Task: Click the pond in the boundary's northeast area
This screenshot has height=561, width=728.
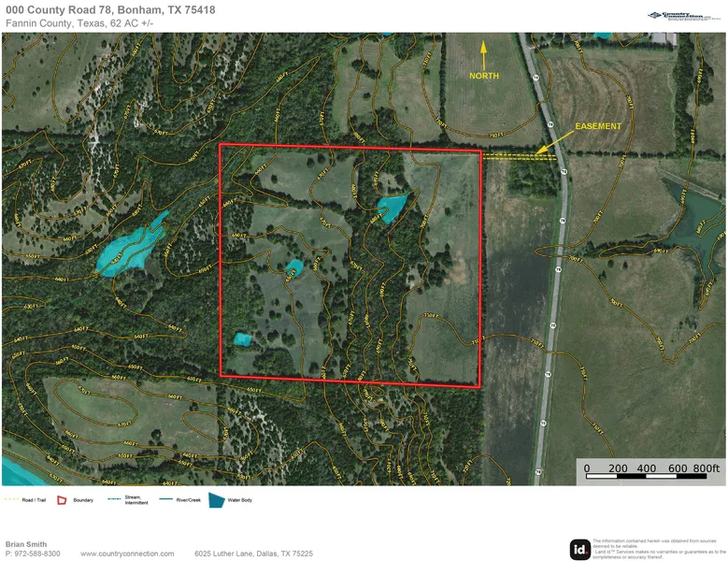Action: pyautogui.click(x=392, y=206)
